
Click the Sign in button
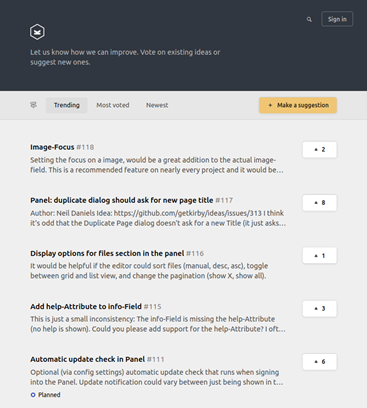(x=337, y=19)
